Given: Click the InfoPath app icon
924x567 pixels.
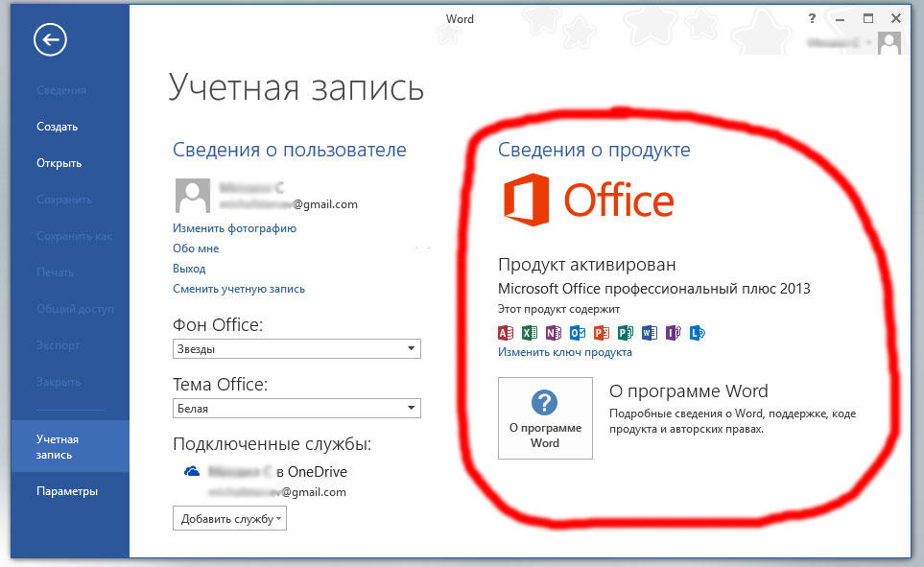Looking at the screenshot, I should pos(673,333).
